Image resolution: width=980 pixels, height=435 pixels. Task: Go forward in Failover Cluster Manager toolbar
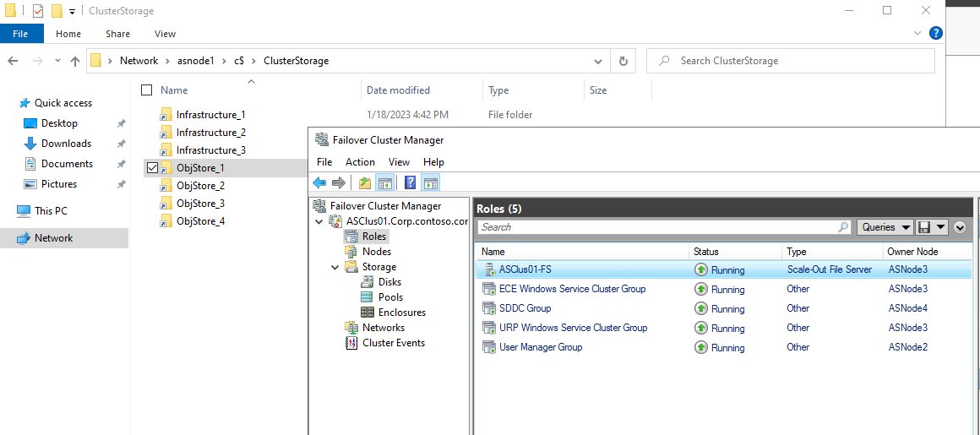coord(338,182)
